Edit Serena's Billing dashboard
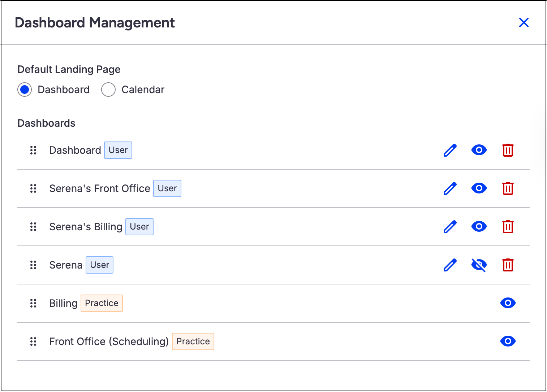This screenshot has width=547, height=392. click(x=450, y=227)
